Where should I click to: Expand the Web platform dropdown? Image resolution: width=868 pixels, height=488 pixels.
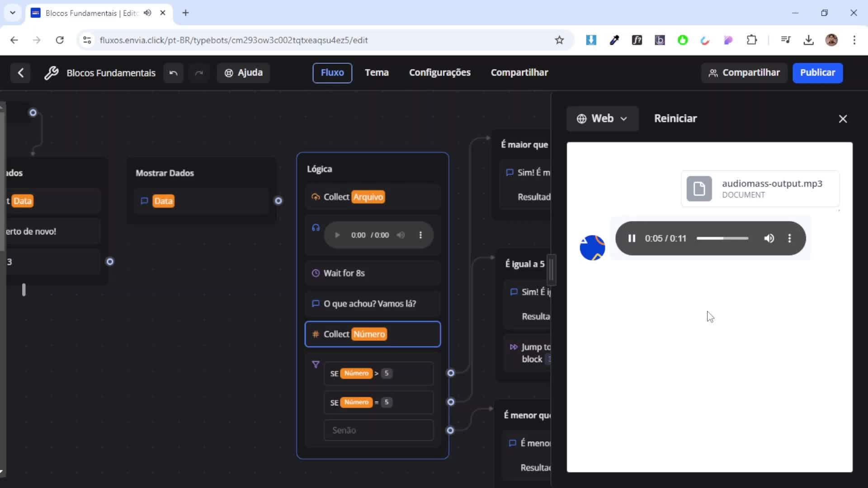pyautogui.click(x=602, y=118)
